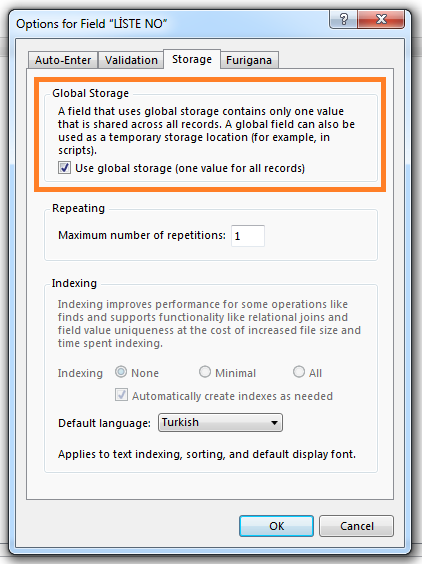Click the help question mark button
The width and height of the screenshot is (422, 564).
343,19
